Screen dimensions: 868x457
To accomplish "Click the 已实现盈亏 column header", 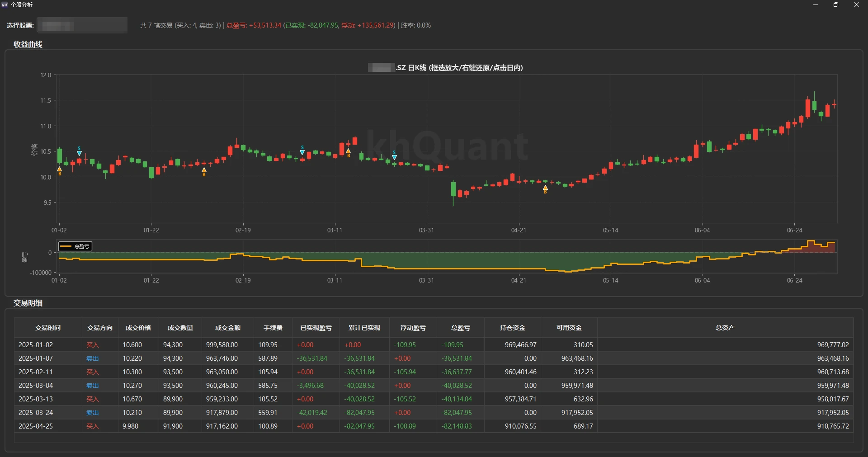I will coord(316,328).
